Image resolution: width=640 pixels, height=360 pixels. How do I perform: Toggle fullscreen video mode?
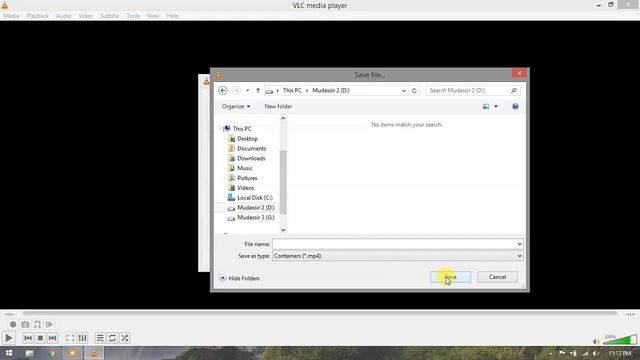70,338
